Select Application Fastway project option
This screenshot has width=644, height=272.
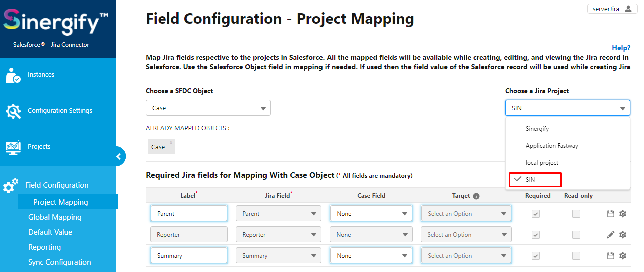point(568,146)
